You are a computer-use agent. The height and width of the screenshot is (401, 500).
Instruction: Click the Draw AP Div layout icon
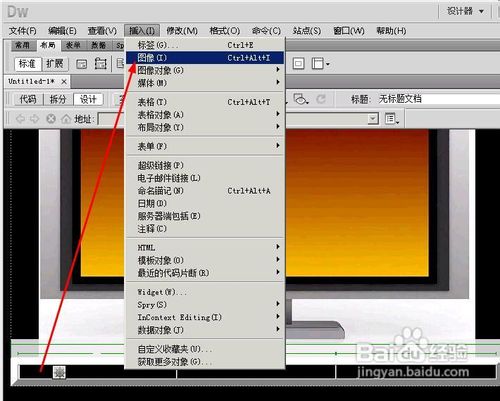[x=101, y=63]
